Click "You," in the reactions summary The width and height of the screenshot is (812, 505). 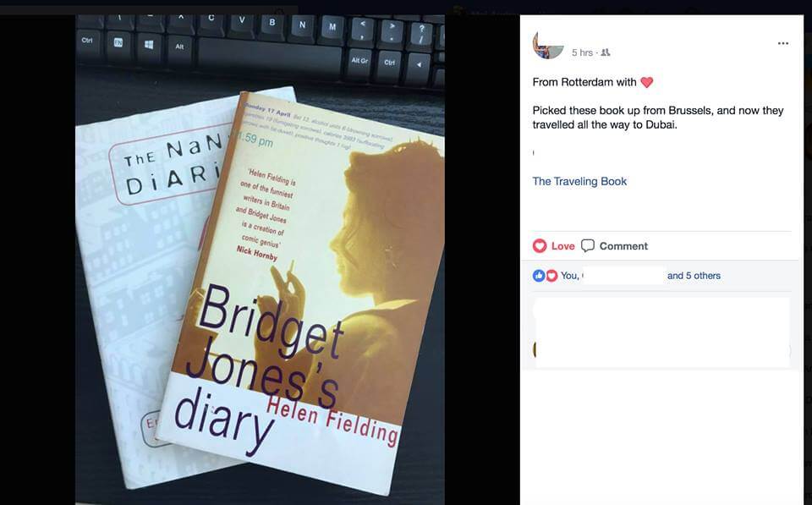coord(569,276)
